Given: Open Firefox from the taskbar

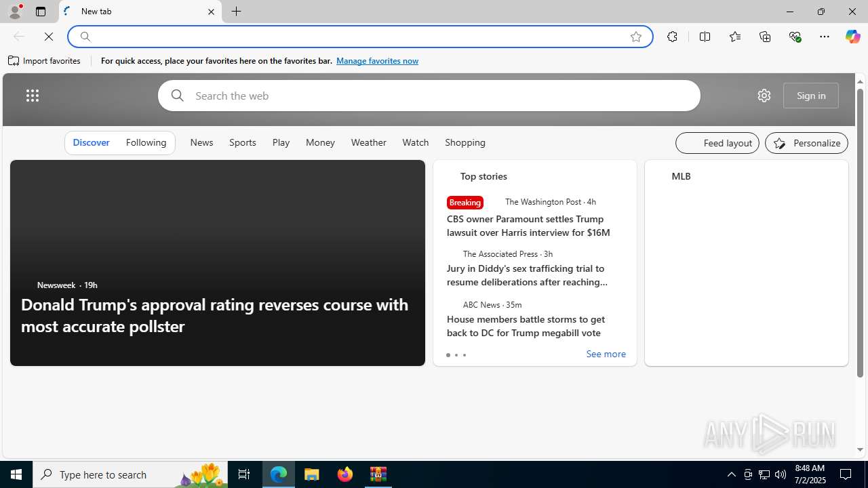Looking at the screenshot, I should (345, 474).
